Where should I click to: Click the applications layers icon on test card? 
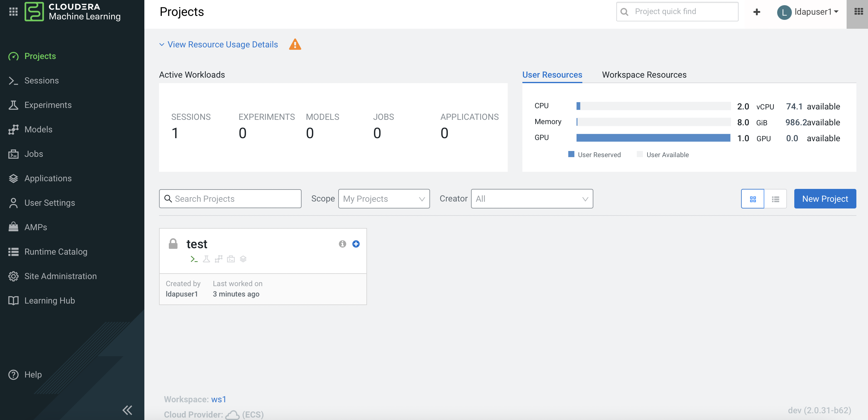(x=243, y=259)
